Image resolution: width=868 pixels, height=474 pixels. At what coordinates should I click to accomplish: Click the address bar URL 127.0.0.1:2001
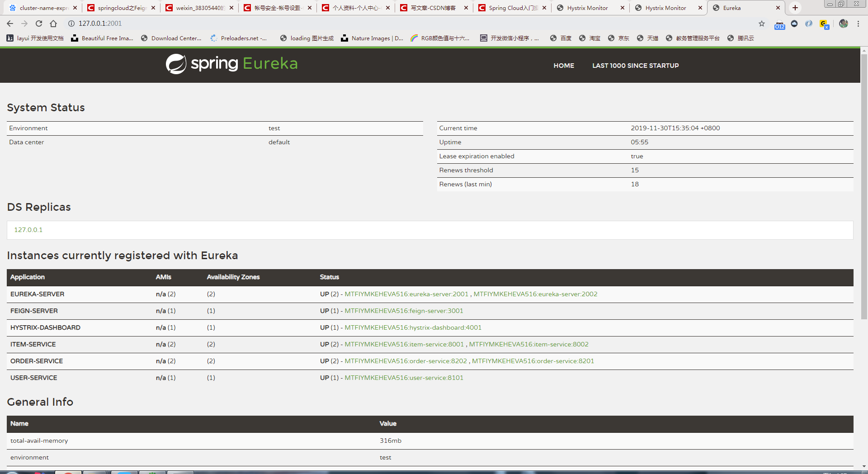click(x=100, y=24)
